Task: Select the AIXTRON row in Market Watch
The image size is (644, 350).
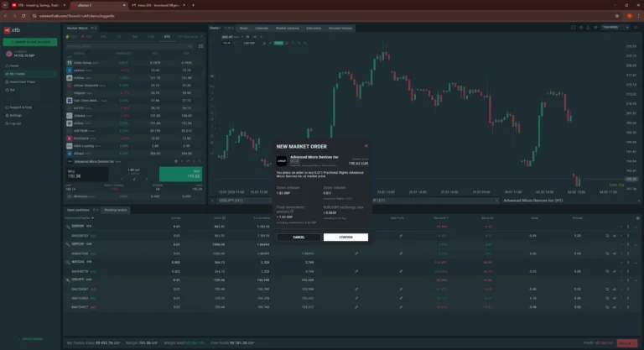Action: [134, 131]
